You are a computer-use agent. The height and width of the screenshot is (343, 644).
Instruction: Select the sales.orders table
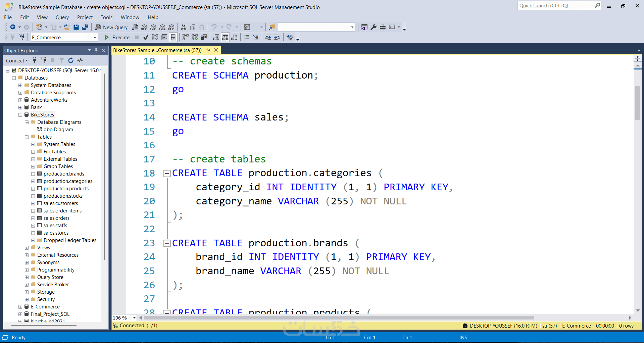(x=56, y=218)
